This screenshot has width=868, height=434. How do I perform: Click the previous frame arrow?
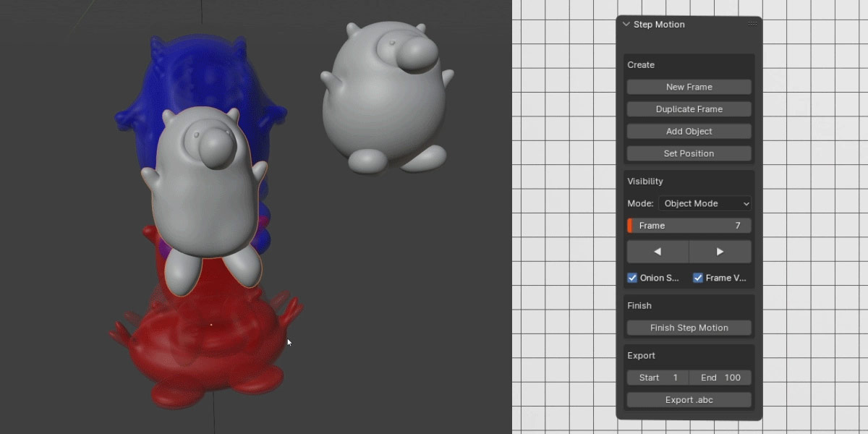[657, 252]
